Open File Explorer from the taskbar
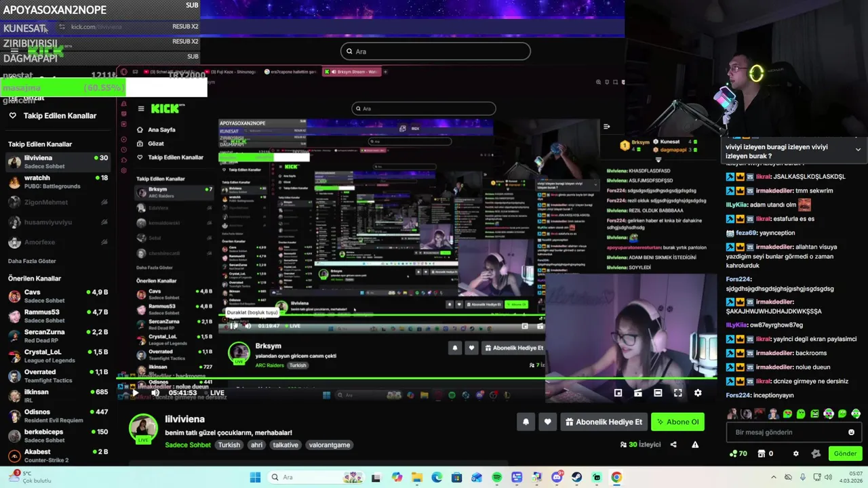The width and height of the screenshot is (868, 488). [416, 477]
